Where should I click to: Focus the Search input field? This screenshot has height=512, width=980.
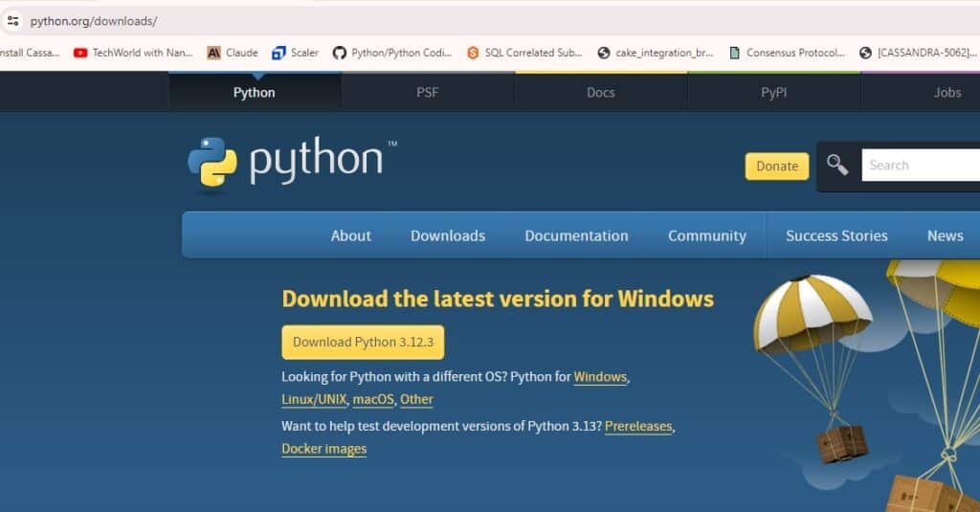tap(921, 165)
